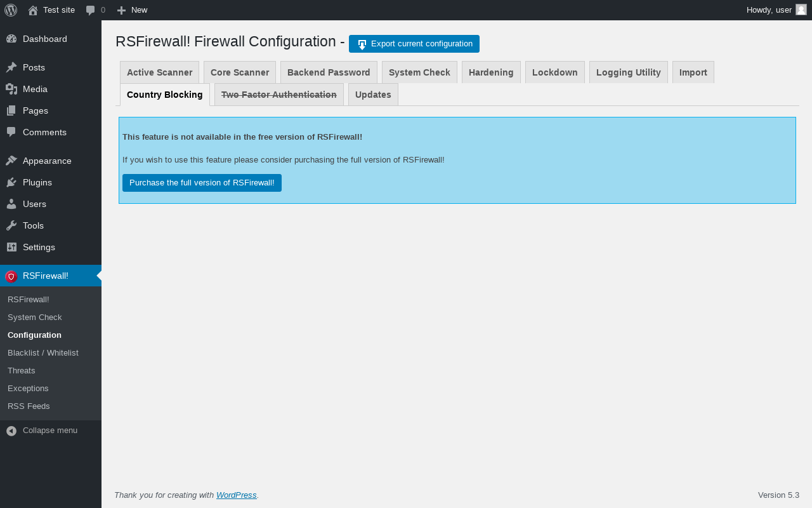Click the Appearance paintbrush icon
The width and height of the screenshot is (812, 508).
pos(11,161)
